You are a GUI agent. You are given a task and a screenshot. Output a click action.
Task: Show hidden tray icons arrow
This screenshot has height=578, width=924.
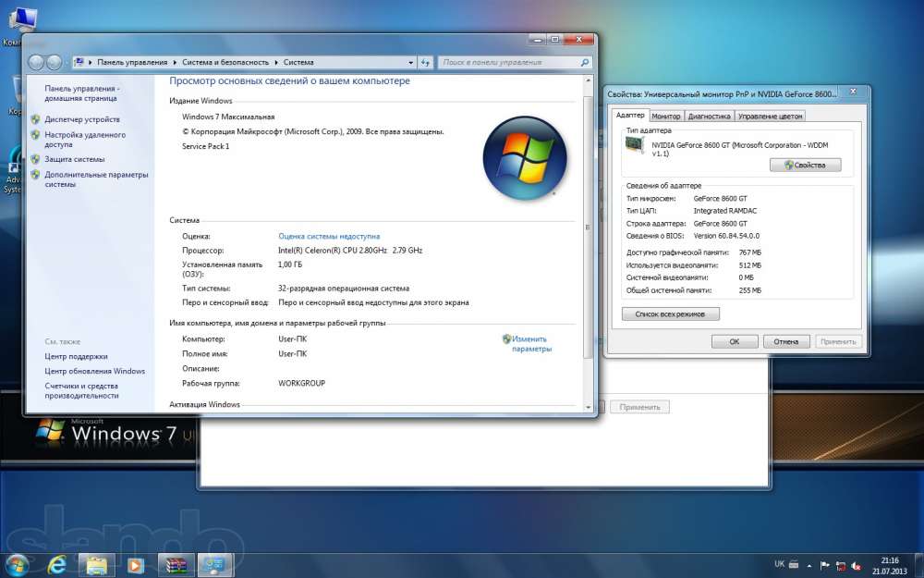809,566
